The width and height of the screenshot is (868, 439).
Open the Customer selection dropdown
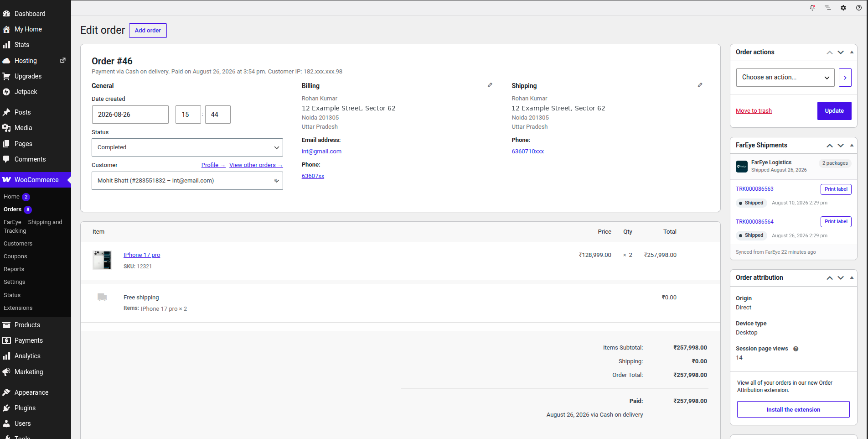[x=187, y=181]
